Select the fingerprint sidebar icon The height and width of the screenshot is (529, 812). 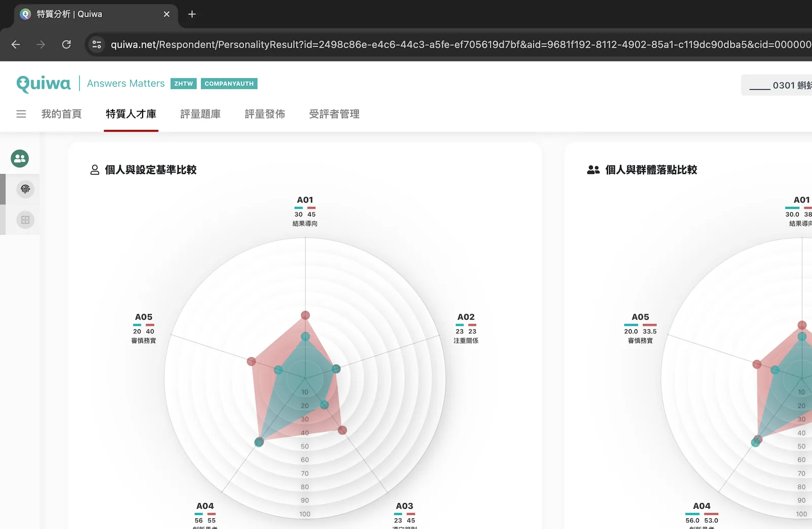point(25,189)
